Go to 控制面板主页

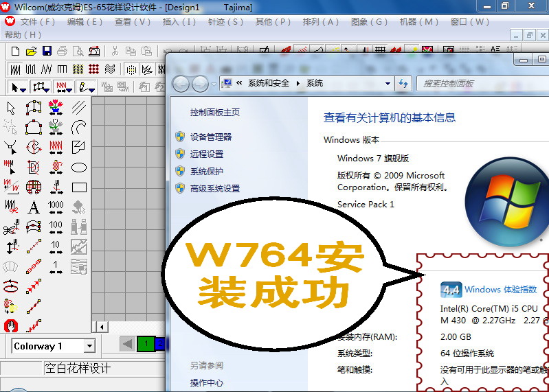click(x=215, y=113)
